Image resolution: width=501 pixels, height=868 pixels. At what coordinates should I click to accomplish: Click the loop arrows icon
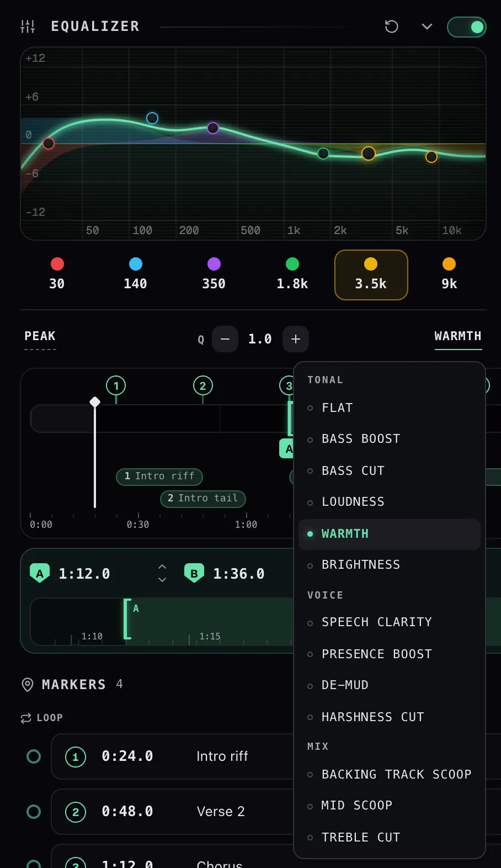pos(26,718)
